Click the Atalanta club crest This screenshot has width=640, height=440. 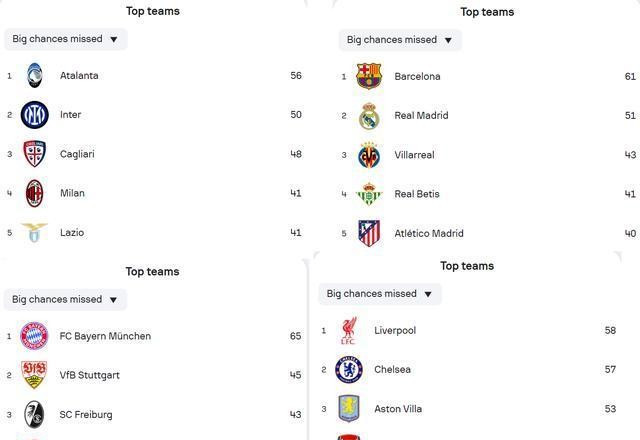(x=35, y=76)
